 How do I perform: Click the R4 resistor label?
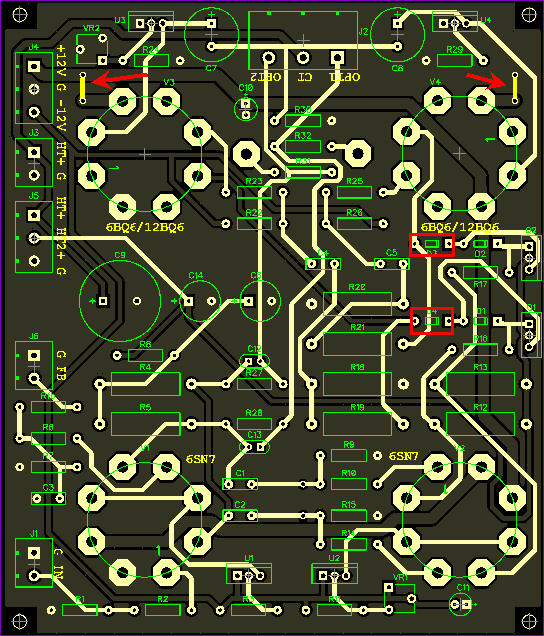[145, 367]
